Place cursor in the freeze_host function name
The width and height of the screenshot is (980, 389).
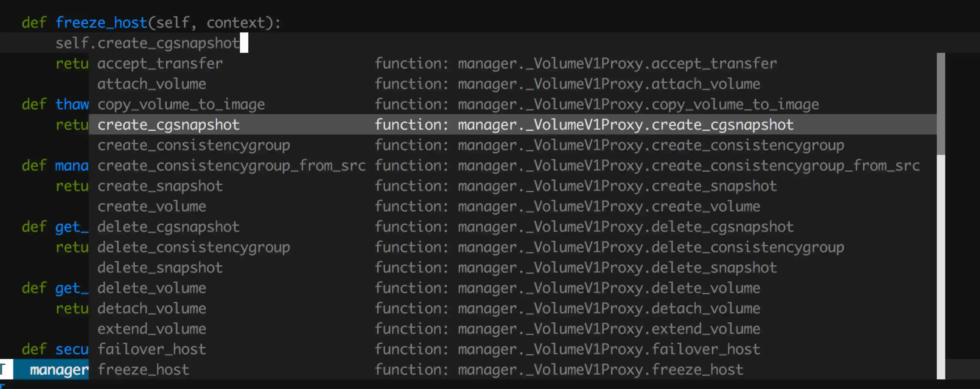101,23
